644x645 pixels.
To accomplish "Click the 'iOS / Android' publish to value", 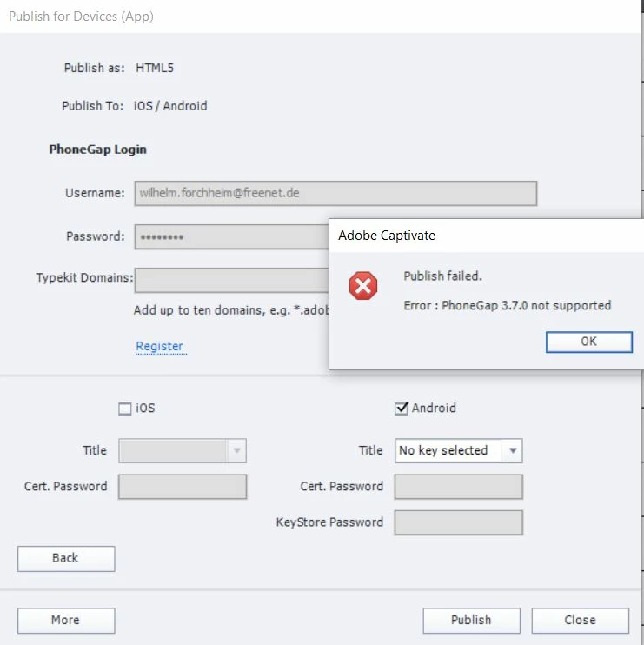I will point(170,106).
